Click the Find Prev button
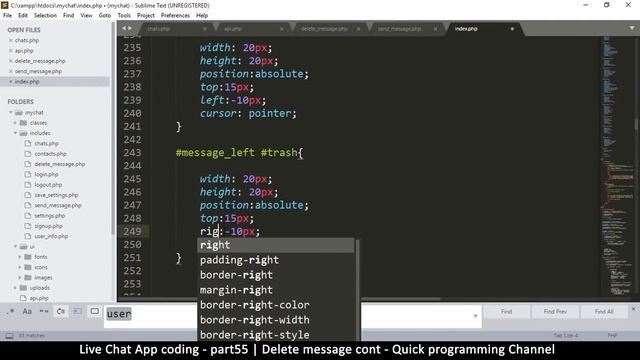Image resolution: width=640 pixels, height=360 pixels. pyautogui.click(x=555, y=311)
